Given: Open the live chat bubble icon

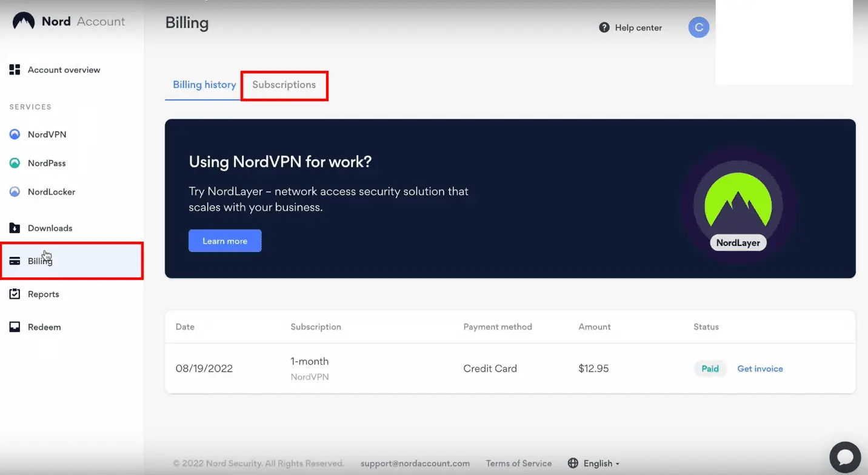Looking at the screenshot, I should (846, 457).
